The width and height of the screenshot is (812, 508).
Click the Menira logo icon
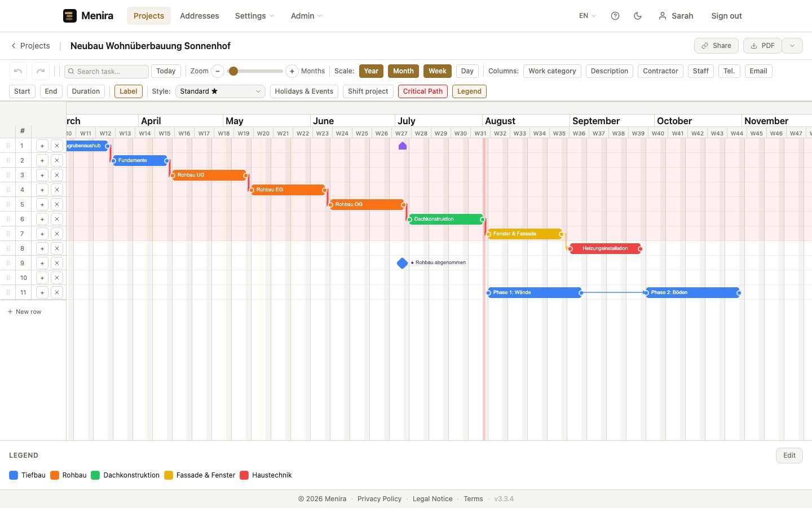[70, 16]
